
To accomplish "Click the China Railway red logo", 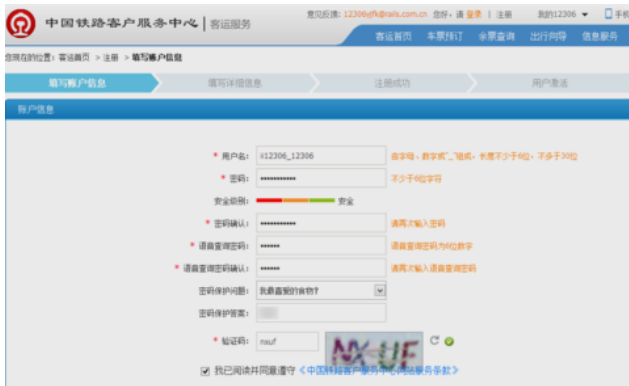I will click(20, 24).
